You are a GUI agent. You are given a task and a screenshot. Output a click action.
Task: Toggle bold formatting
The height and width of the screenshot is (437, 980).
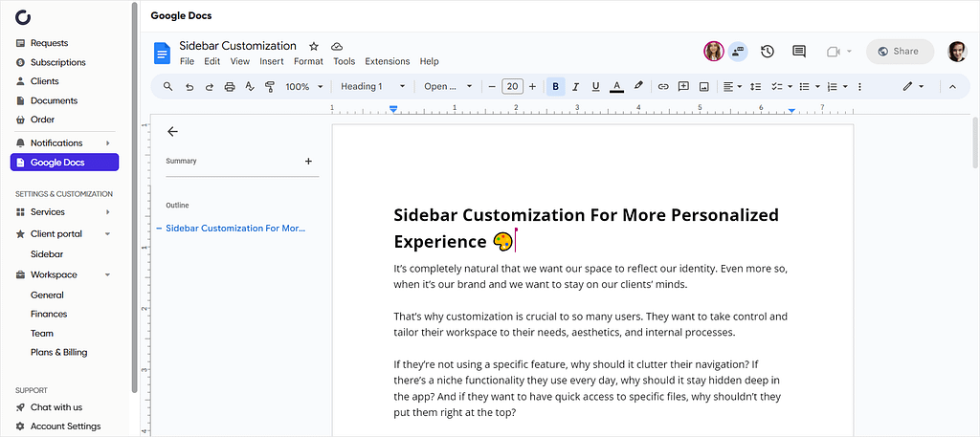click(x=556, y=86)
